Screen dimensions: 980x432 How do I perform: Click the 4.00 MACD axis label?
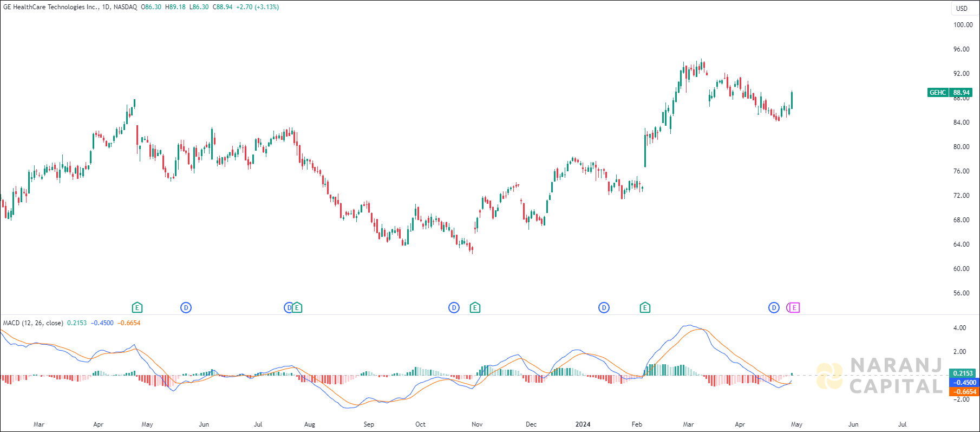(x=959, y=328)
